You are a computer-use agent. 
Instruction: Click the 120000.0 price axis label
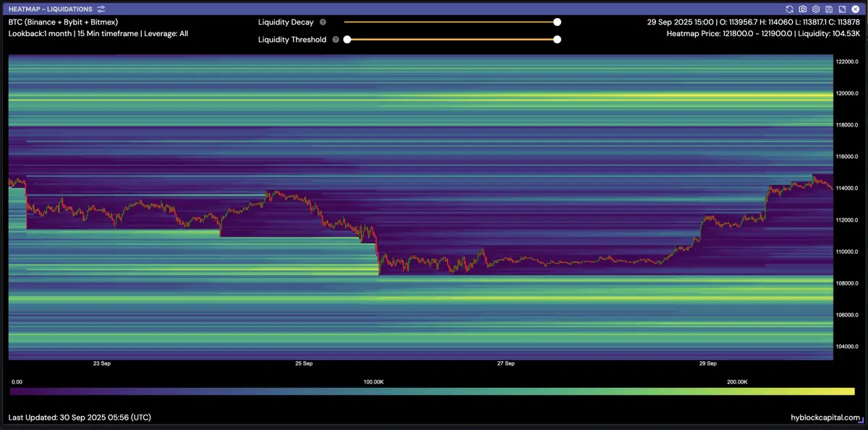click(847, 94)
